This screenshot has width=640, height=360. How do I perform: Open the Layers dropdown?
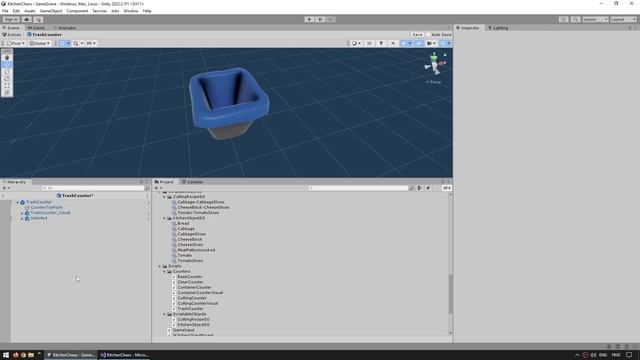pos(595,19)
